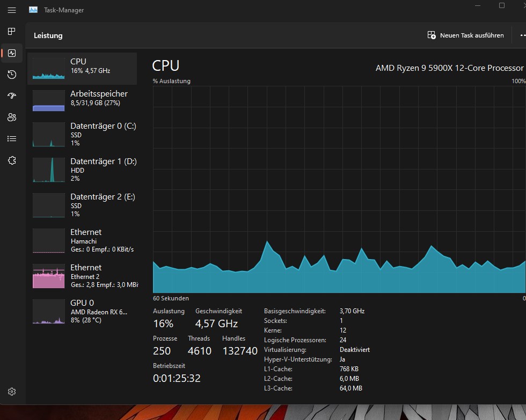Click the Datenträger 1 mini graph thumbnail

click(49, 170)
